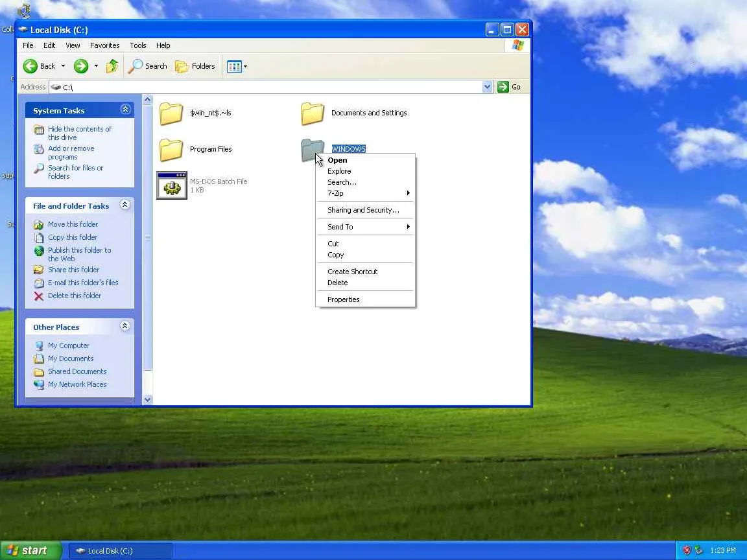
Task: Click the 1:23 PM taskbar clock
Action: click(x=723, y=550)
